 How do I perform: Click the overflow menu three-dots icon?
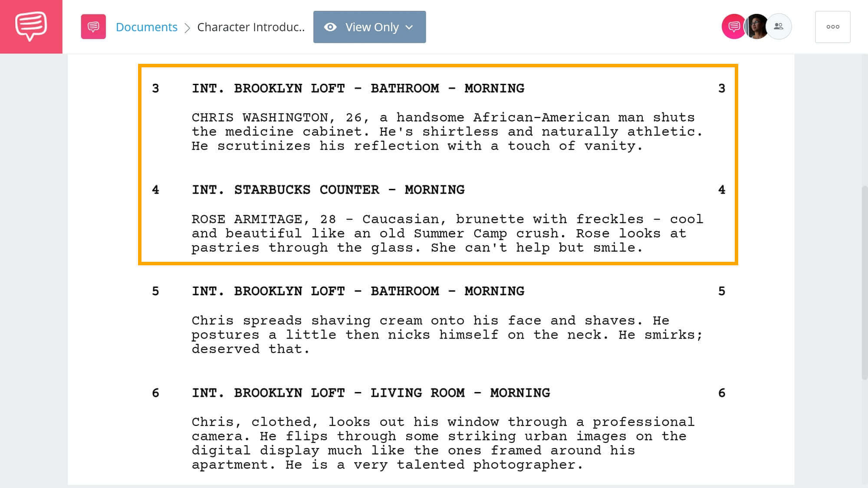click(832, 27)
